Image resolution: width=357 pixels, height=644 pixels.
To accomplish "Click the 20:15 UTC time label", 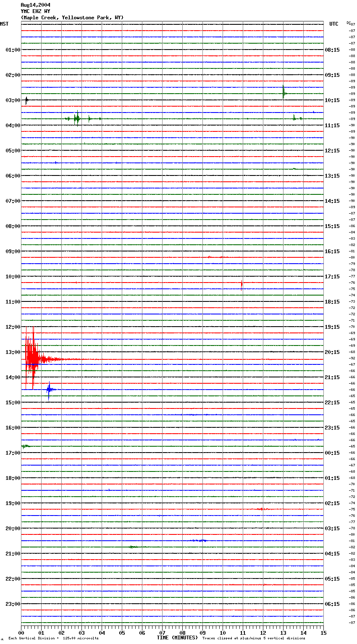I will click(x=332, y=352).
